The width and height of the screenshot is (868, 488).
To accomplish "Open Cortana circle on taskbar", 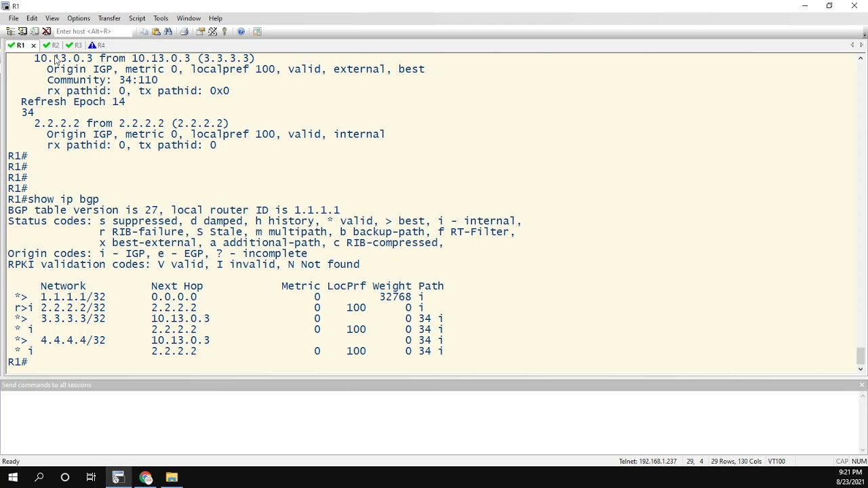I will pyautogui.click(x=65, y=477).
